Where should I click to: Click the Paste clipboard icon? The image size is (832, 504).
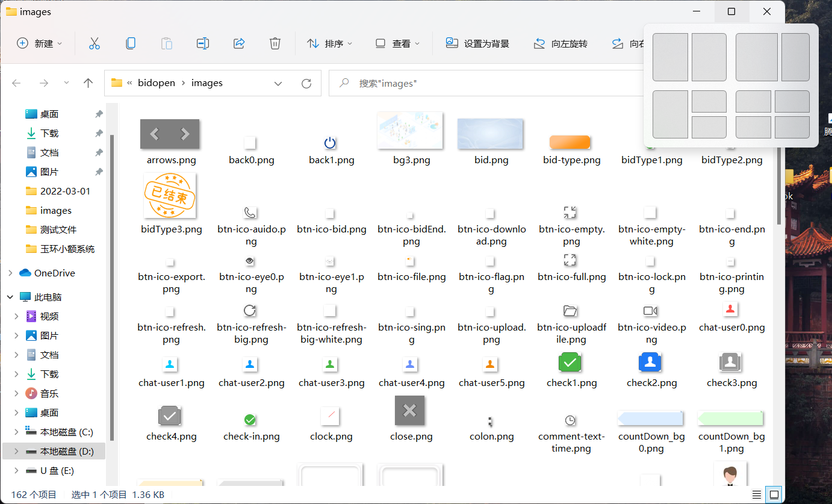[x=167, y=43]
